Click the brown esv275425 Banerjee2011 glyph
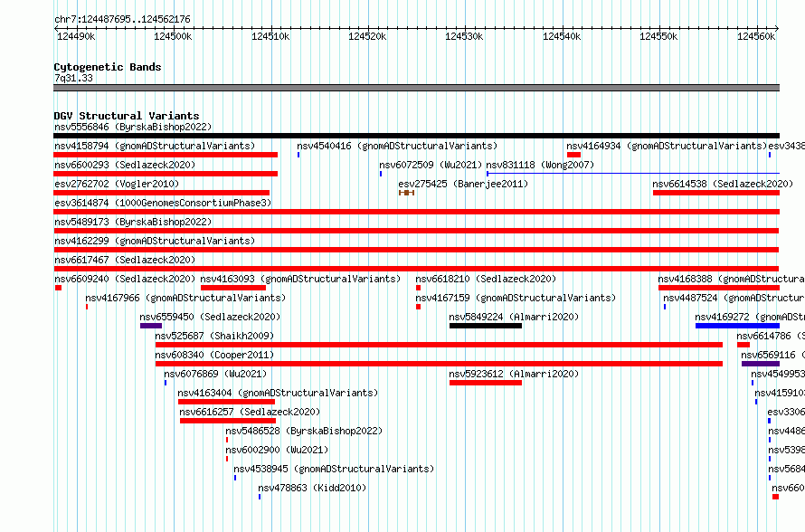Viewport: 805px width, 532px height. click(x=407, y=193)
